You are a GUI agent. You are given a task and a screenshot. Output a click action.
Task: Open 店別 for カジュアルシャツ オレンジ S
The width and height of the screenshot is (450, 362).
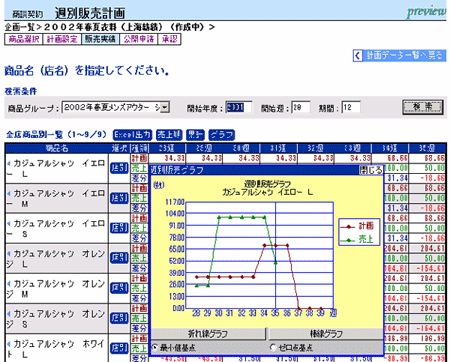119,318
